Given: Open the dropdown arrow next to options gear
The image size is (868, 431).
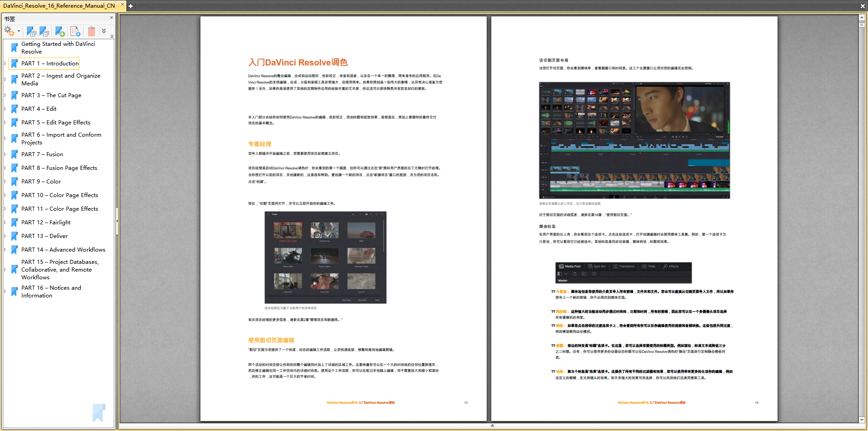Looking at the screenshot, I should (19, 31).
